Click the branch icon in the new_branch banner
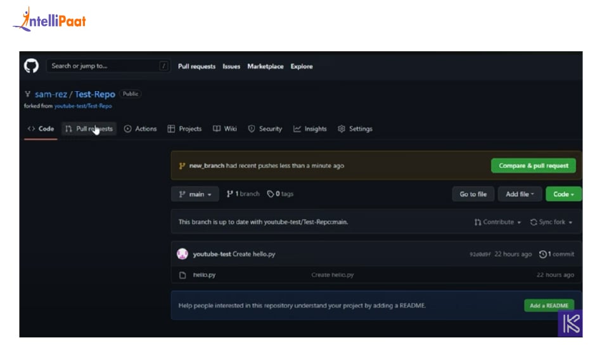Viewport: 602px width, 364px height. pos(182,166)
